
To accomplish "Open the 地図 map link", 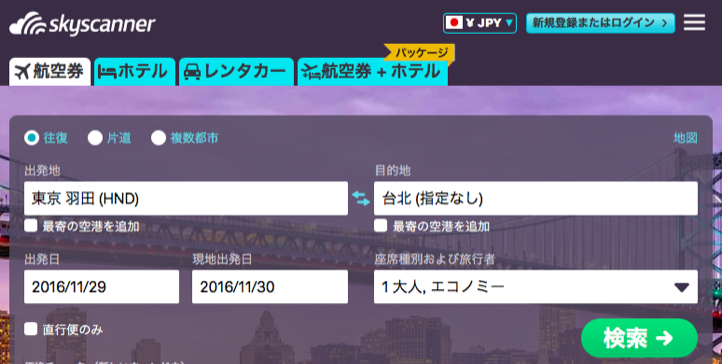I will pos(685,138).
